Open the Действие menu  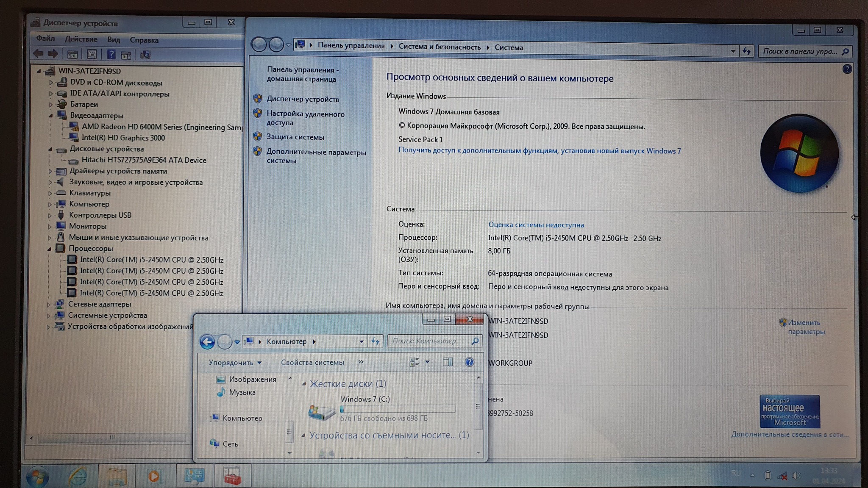[x=81, y=39]
